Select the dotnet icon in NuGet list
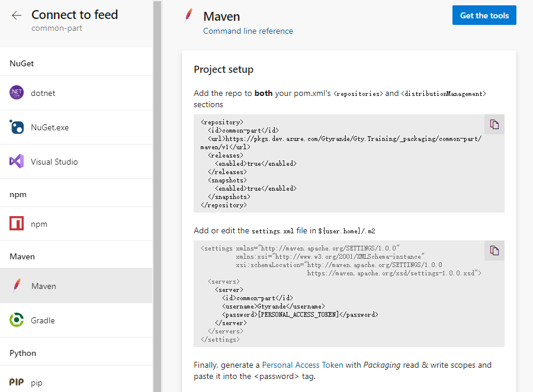This screenshot has width=533, height=392. tap(17, 93)
